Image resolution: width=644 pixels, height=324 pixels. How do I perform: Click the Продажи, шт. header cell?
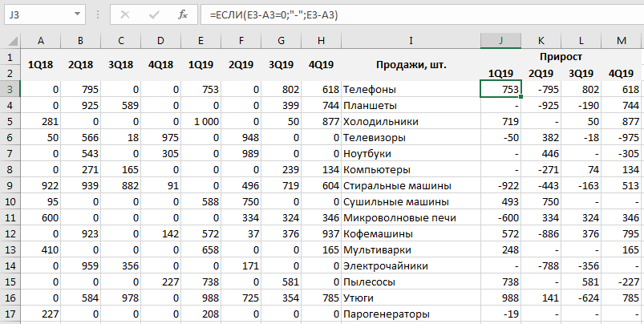click(410, 65)
